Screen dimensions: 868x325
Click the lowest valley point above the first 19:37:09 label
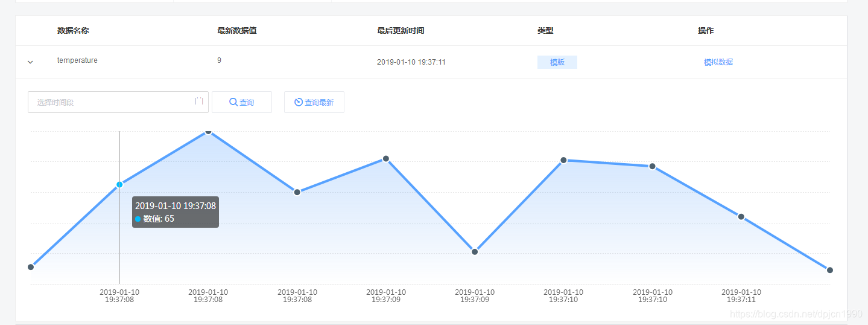475,252
